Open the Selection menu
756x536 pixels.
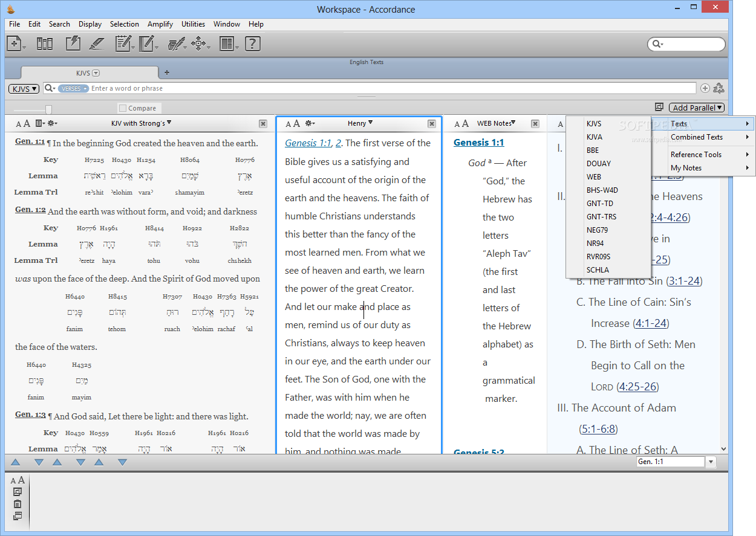coord(125,24)
